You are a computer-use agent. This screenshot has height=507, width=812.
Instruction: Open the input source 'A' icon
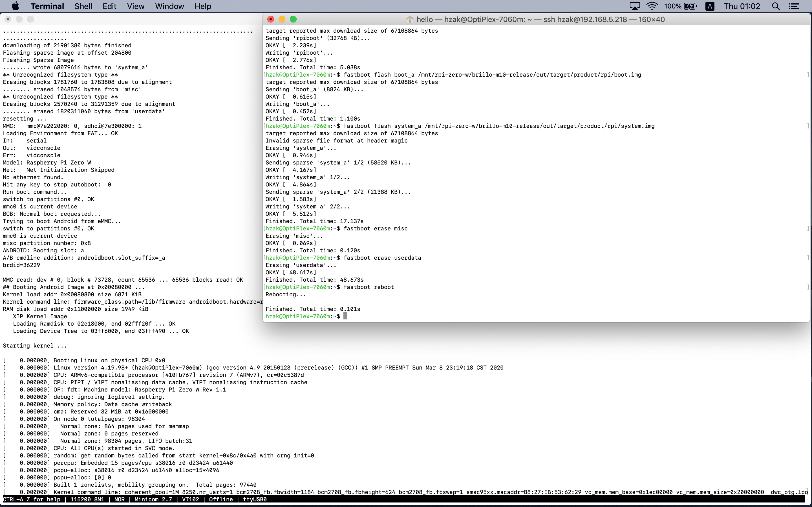pos(710,6)
